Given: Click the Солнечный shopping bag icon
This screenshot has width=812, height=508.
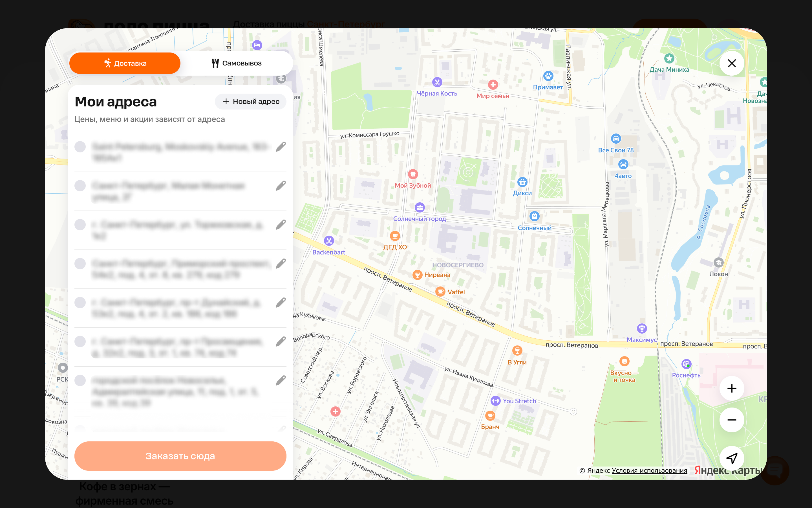Looking at the screenshot, I should (x=534, y=216).
